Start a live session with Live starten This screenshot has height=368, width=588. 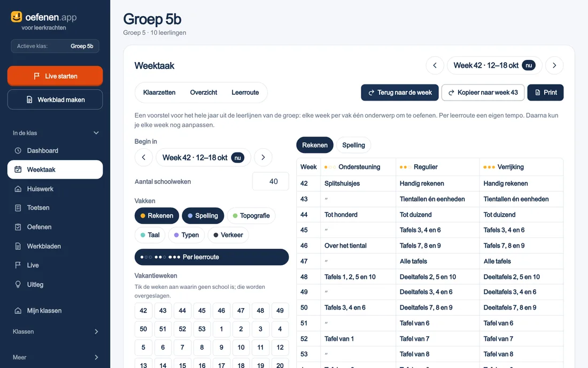coord(55,76)
